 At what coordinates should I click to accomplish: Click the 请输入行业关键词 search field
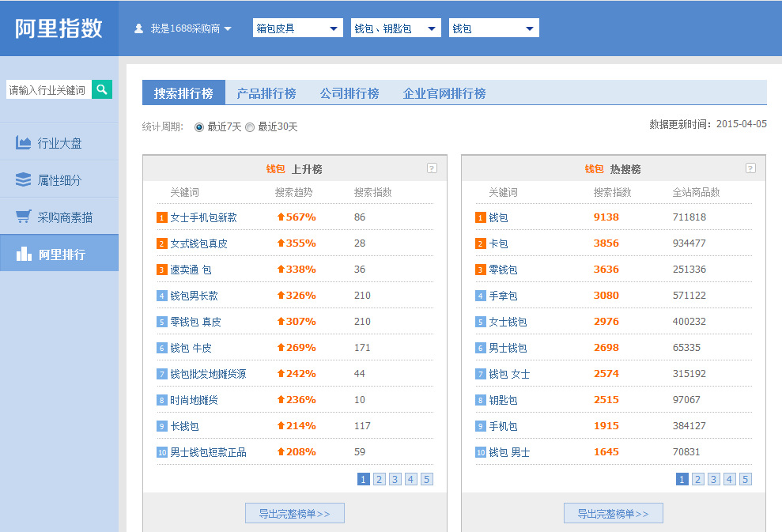(49, 90)
